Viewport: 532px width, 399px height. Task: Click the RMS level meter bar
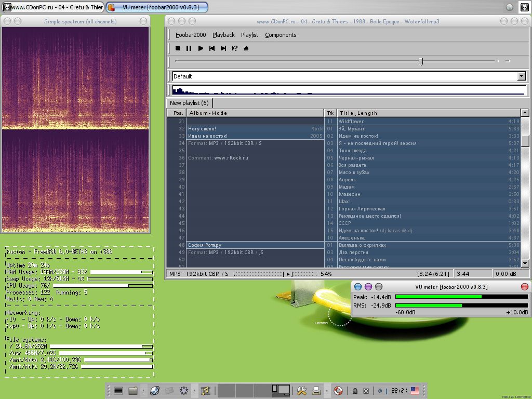[x=461, y=305]
